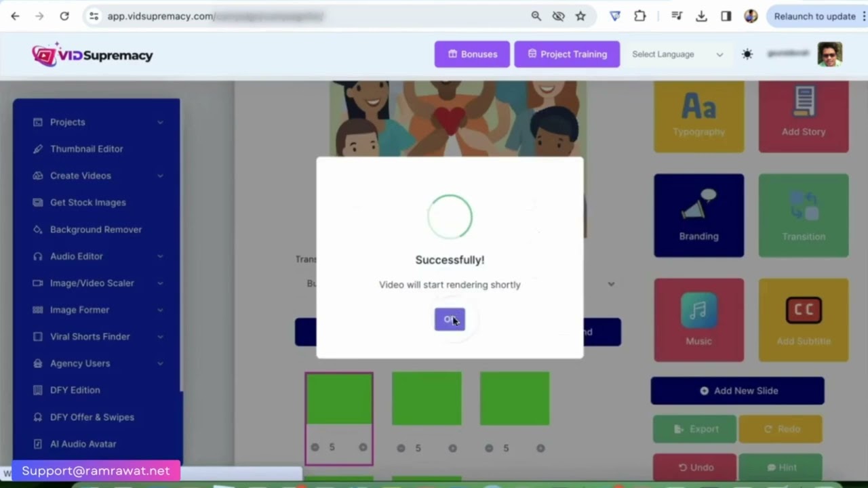Click the media control toolbar icon
Screen dimensions: 868x488
(x=676, y=16)
